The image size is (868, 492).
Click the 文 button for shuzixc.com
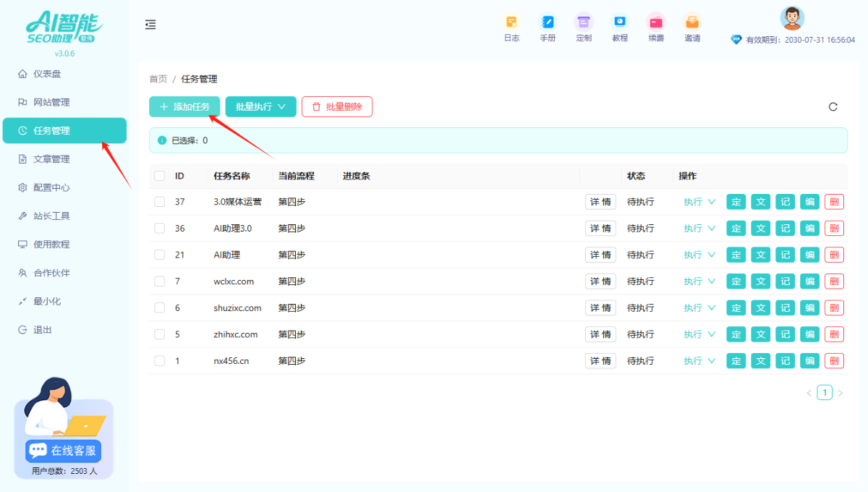760,307
